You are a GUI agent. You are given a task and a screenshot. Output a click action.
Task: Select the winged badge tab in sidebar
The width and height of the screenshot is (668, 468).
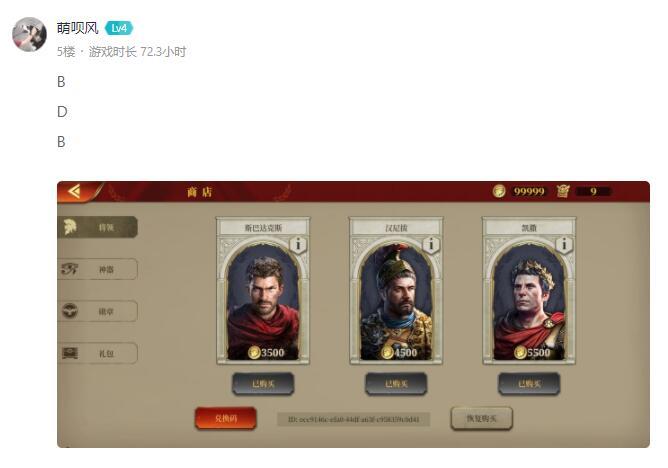[98, 311]
